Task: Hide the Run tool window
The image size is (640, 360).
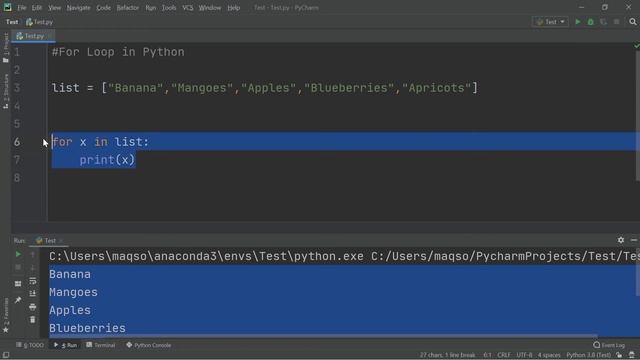Action: (633, 240)
